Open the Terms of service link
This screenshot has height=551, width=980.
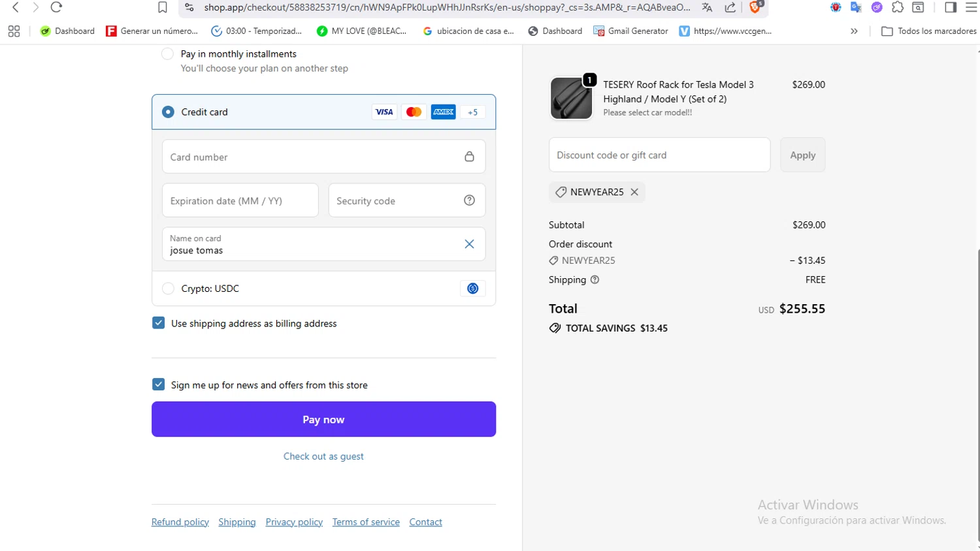(x=366, y=522)
